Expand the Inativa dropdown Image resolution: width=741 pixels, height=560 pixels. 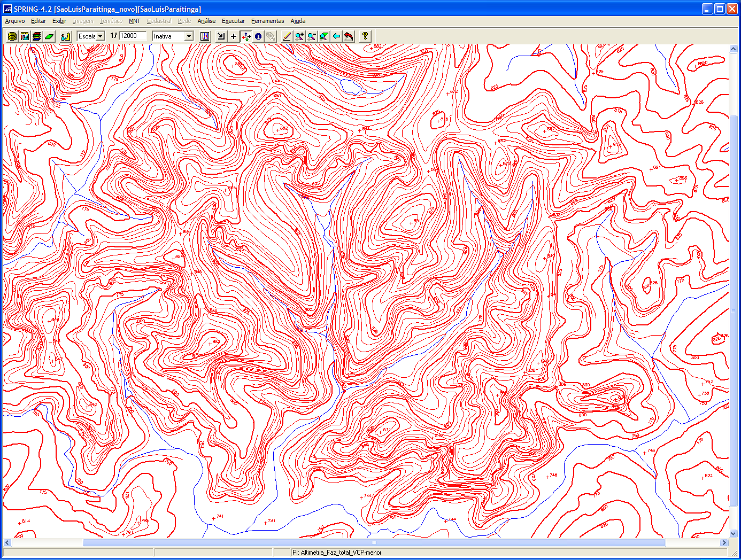click(x=189, y=36)
